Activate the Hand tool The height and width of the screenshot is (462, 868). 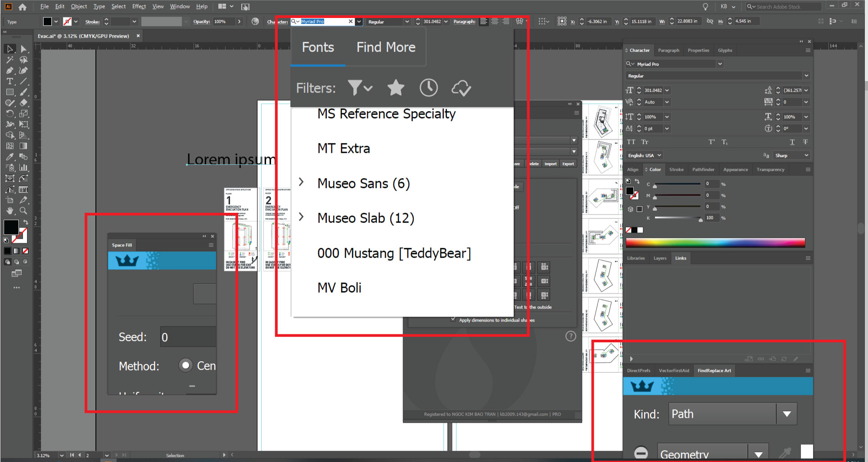coord(9,211)
